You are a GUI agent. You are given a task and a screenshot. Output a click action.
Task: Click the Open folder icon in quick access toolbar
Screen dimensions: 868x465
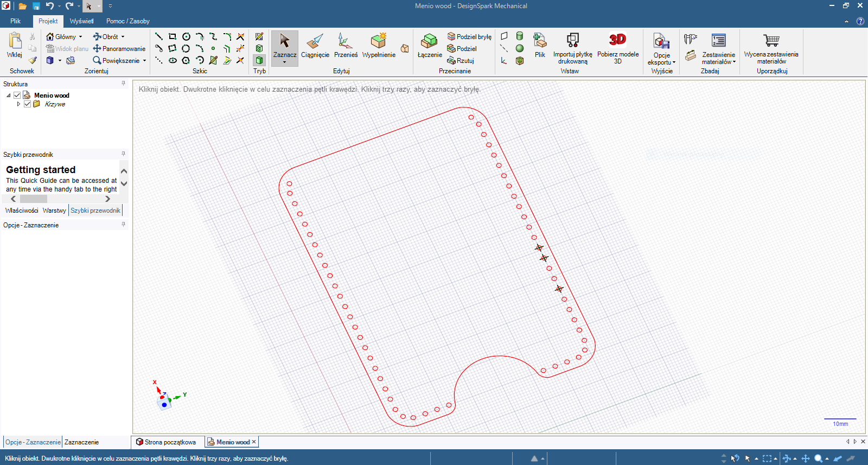point(23,6)
